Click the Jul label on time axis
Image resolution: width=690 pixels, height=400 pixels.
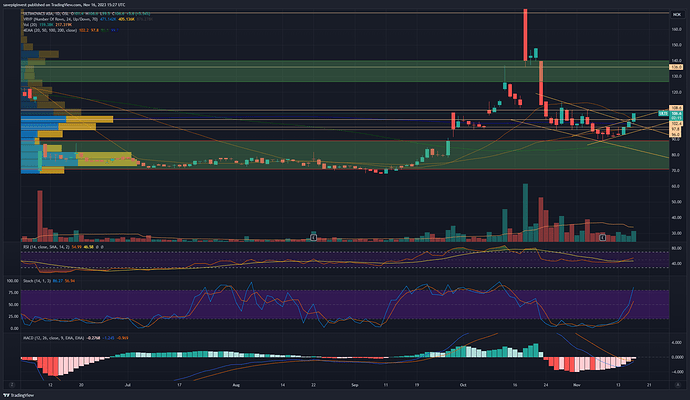(128, 385)
